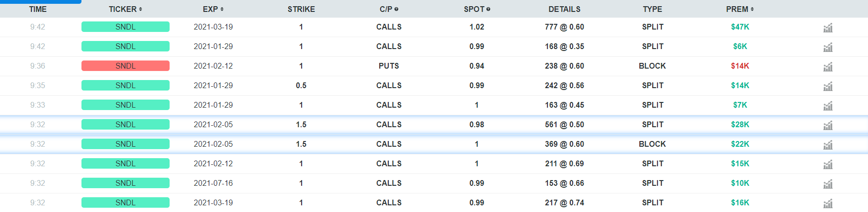Screen dimensions: 868x212
Task: Click SNDL ticker in 242 @ 0.56 row
Action: pyautogui.click(x=125, y=85)
